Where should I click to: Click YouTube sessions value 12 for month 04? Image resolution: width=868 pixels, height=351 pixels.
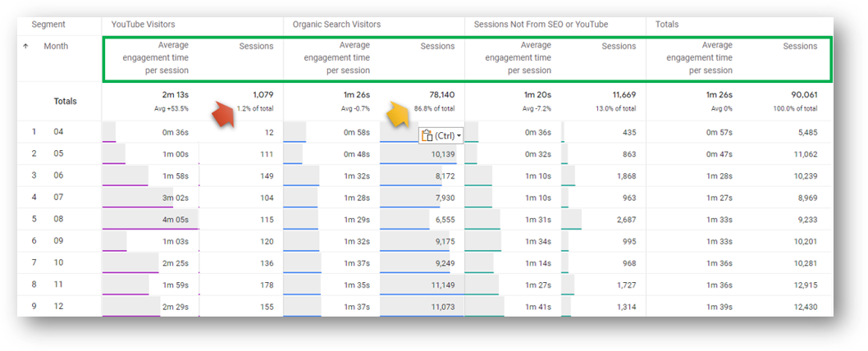(269, 133)
